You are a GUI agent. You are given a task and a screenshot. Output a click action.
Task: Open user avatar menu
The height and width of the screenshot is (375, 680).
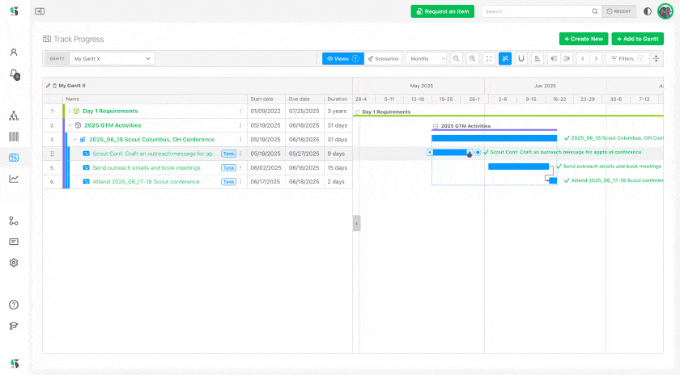(x=665, y=11)
